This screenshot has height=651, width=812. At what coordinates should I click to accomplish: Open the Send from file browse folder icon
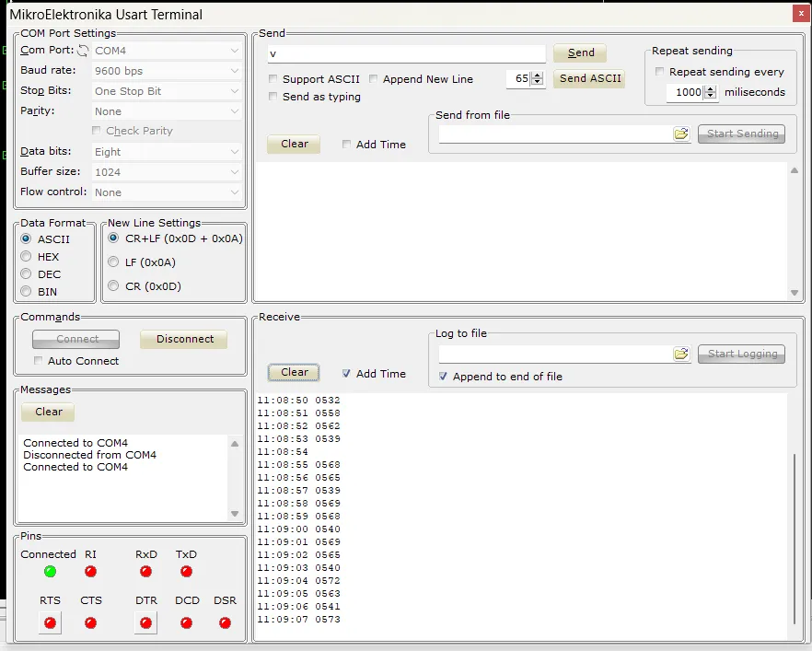[x=681, y=134]
